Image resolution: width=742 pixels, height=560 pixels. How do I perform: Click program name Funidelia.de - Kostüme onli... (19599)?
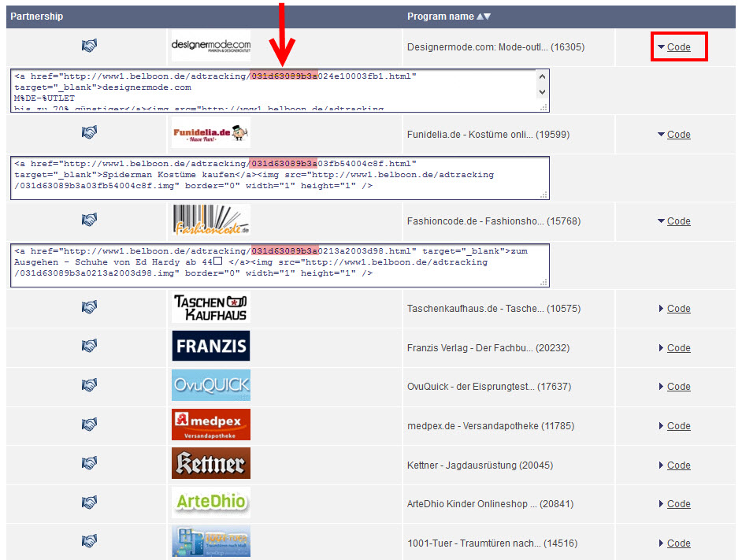pyautogui.click(x=488, y=135)
